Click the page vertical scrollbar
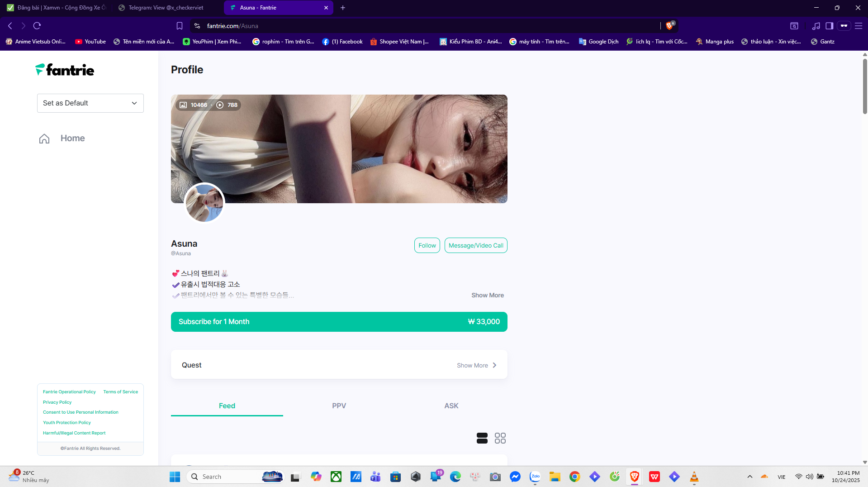The height and width of the screenshot is (487, 868). click(x=864, y=86)
